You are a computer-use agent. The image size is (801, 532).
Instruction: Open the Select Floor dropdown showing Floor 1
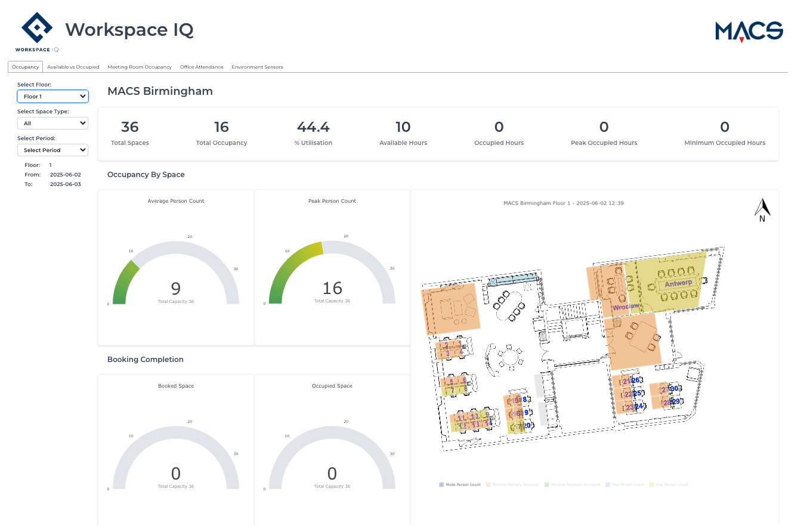[52, 96]
